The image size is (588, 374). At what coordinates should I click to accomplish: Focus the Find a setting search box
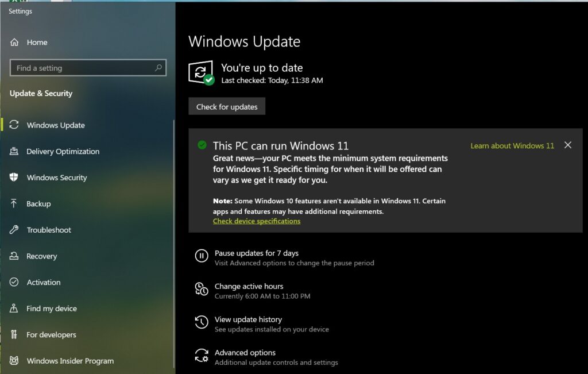click(88, 68)
